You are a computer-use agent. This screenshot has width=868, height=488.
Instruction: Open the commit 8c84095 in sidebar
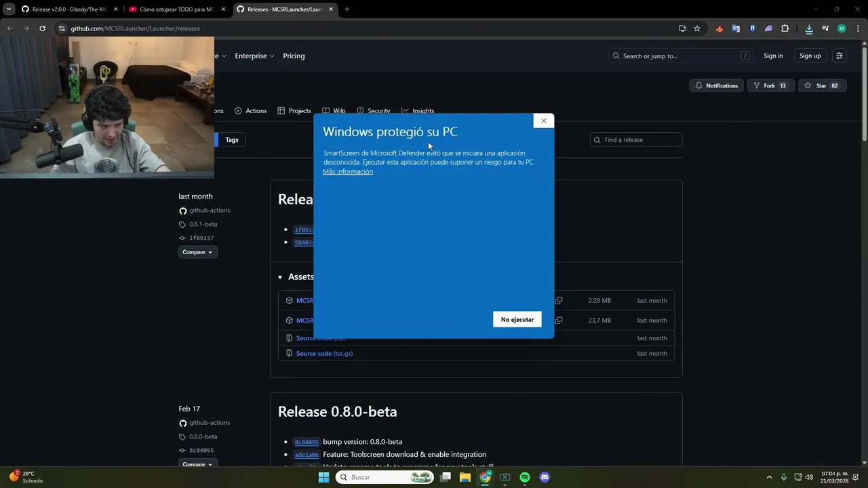tap(201, 450)
